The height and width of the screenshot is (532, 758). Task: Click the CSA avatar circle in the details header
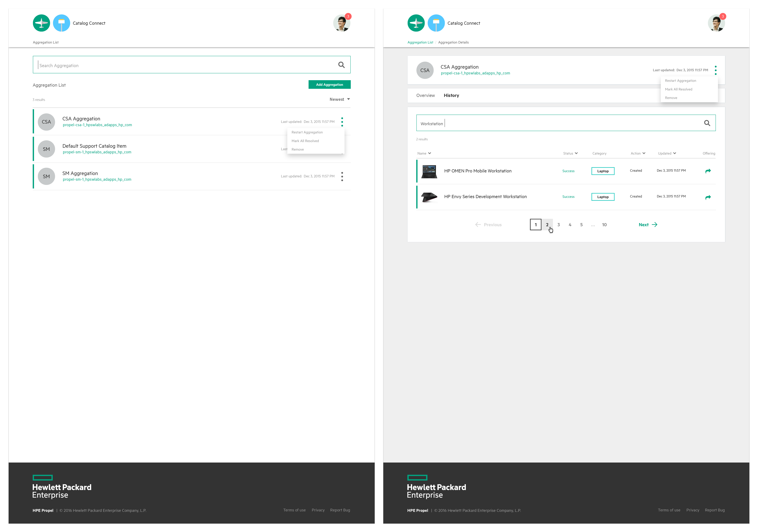point(425,70)
